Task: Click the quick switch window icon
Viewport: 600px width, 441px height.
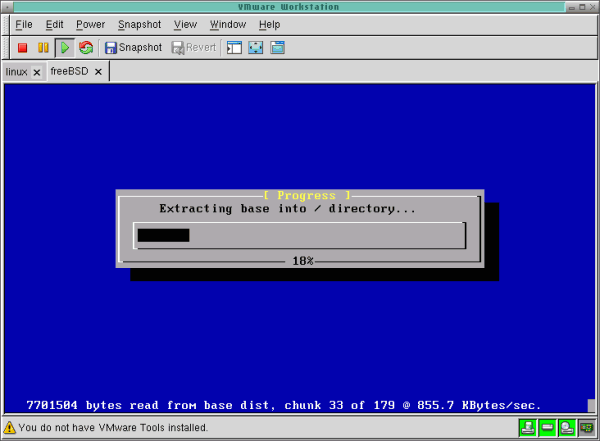Action: (x=277, y=48)
